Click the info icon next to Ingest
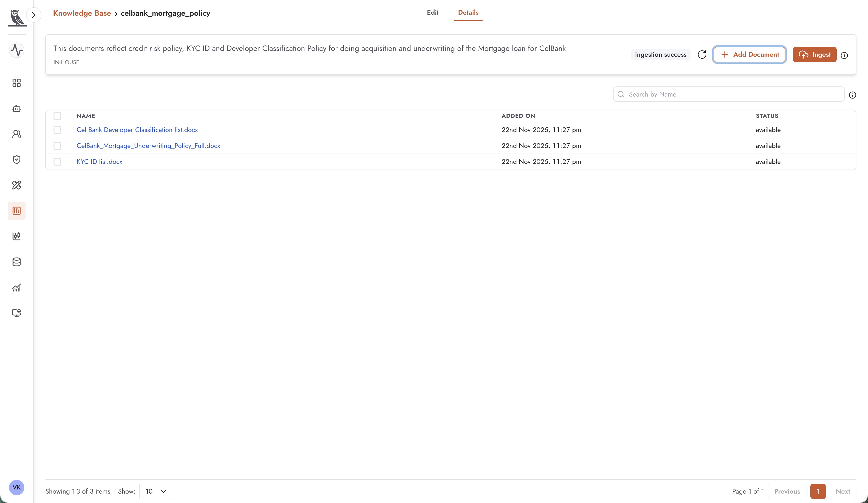868x503 pixels. 844,55
